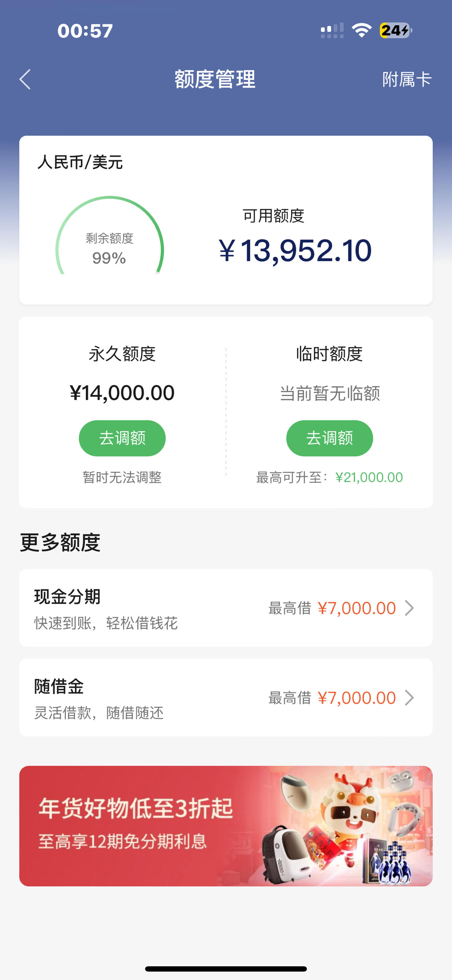Tap 去调额 under 永久额度

click(122, 438)
